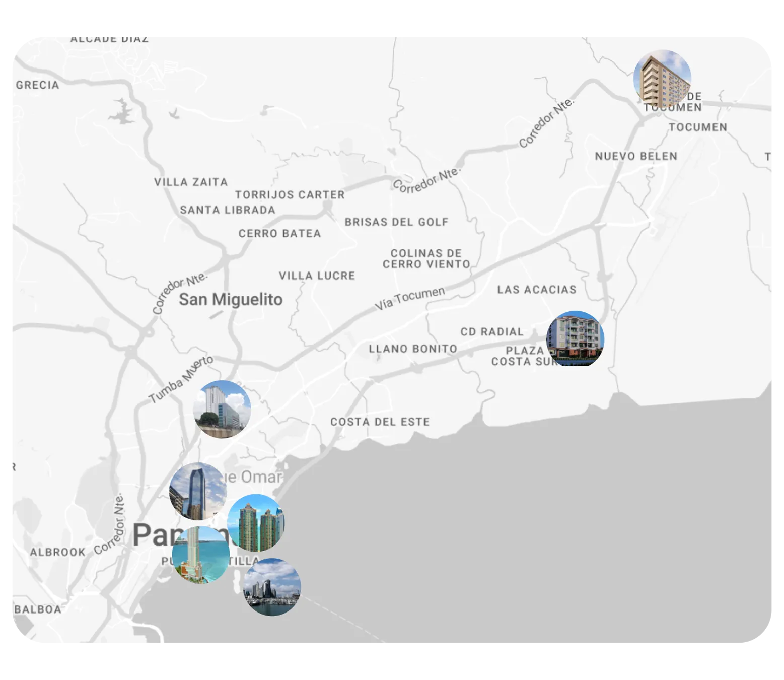Open the dark glass skyscraper photo marker

[198, 491]
